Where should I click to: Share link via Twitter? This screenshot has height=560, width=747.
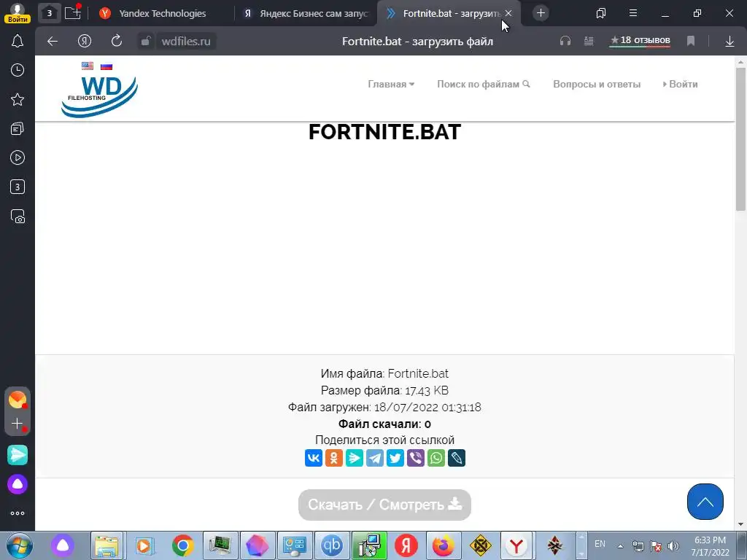[x=395, y=458]
